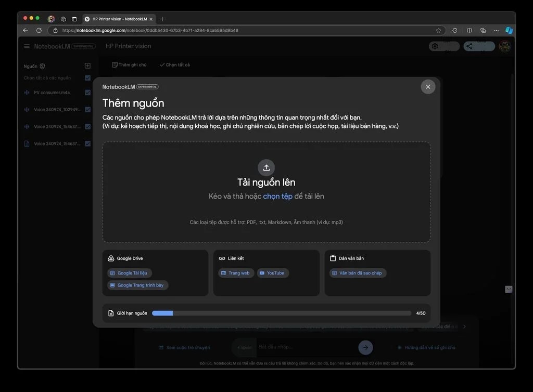Viewport: 533px width, 392px height.
Task: Select the HP Printer vision browser tab
Action: [119, 19]
